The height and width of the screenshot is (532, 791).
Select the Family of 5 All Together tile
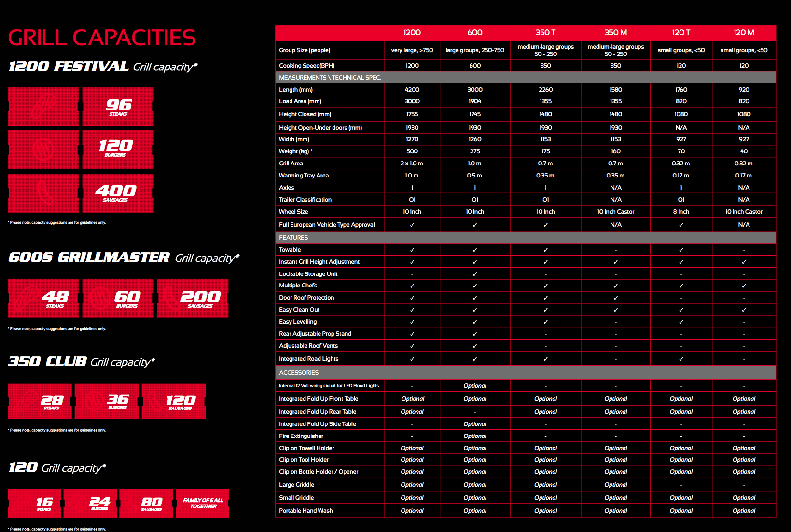click(203, 503)
